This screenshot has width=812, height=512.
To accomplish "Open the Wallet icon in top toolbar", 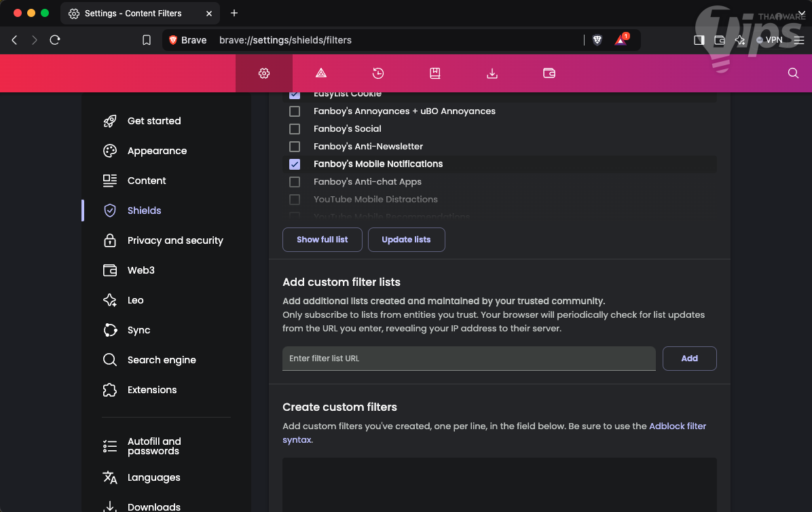I will (549, 73).
